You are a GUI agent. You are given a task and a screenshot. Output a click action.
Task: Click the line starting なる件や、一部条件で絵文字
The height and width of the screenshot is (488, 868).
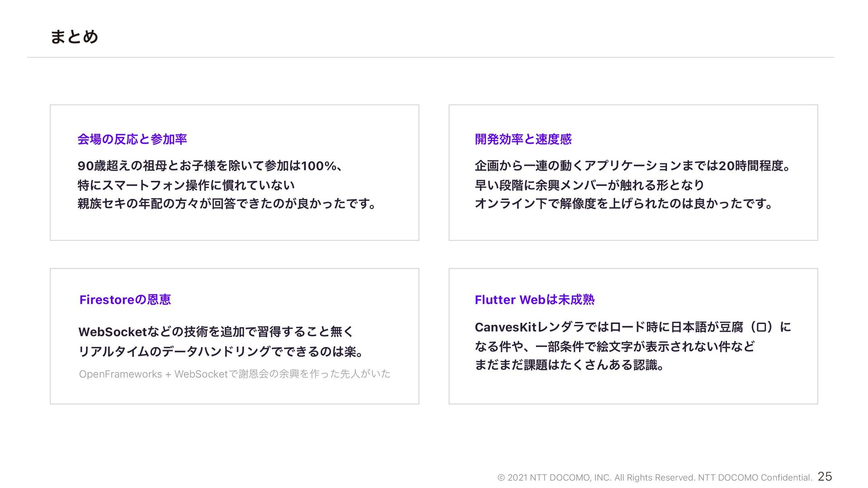pyautogui.click(x=615, y=346)
